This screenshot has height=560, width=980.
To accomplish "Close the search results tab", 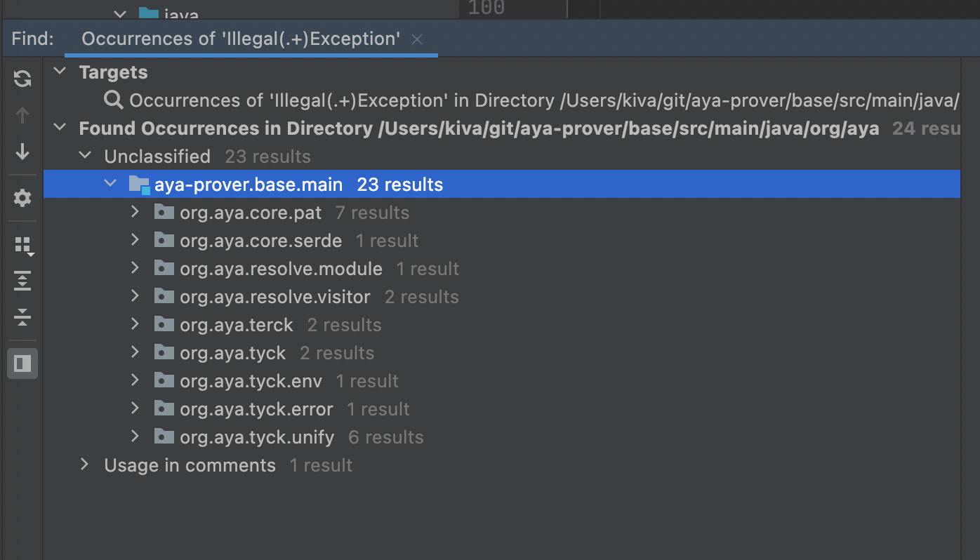I will click(417, 39).
